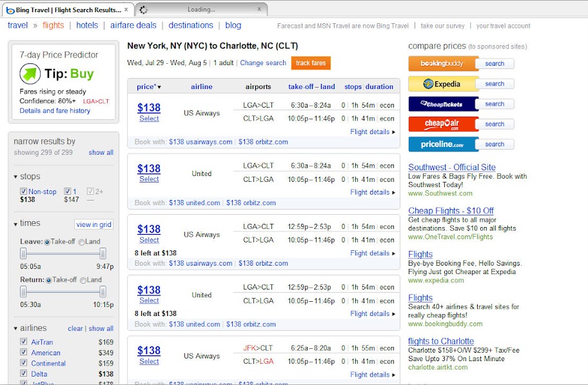Open your travel account link
The width and height of the screenshot is (588, 385).
click(504, 26)
